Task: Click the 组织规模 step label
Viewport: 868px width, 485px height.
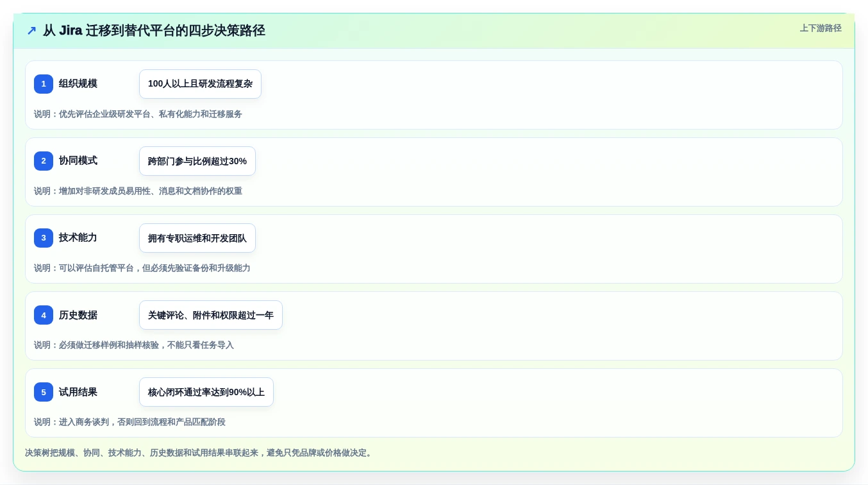Action: (78, 83)
